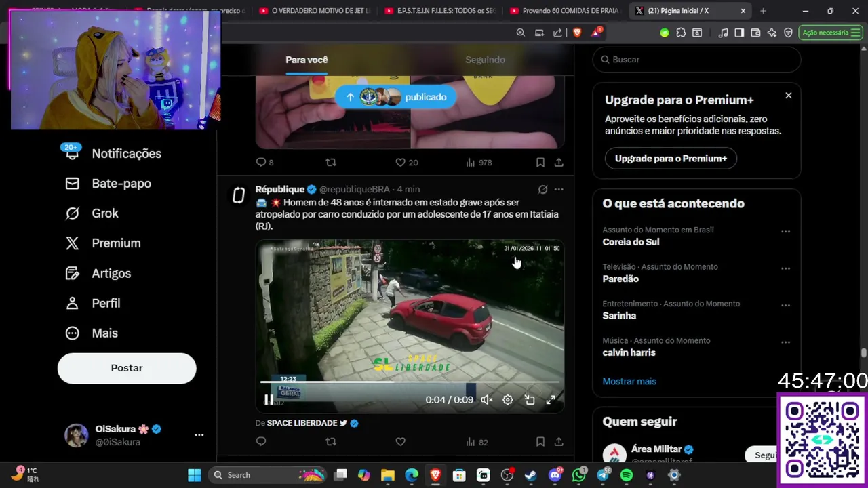Open the Premium sidebar item
The height and width of the screenshot is (488, 868).
tap(102, 243)
